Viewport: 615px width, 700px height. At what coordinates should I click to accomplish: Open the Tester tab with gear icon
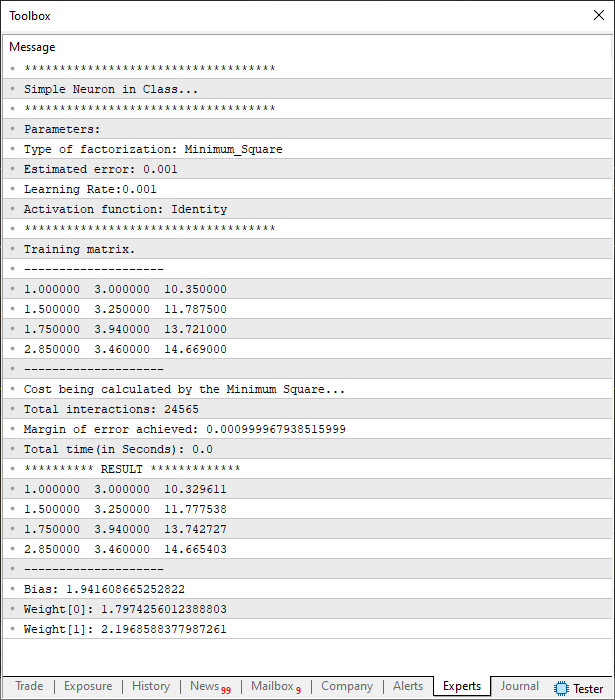tap(579, 688)
